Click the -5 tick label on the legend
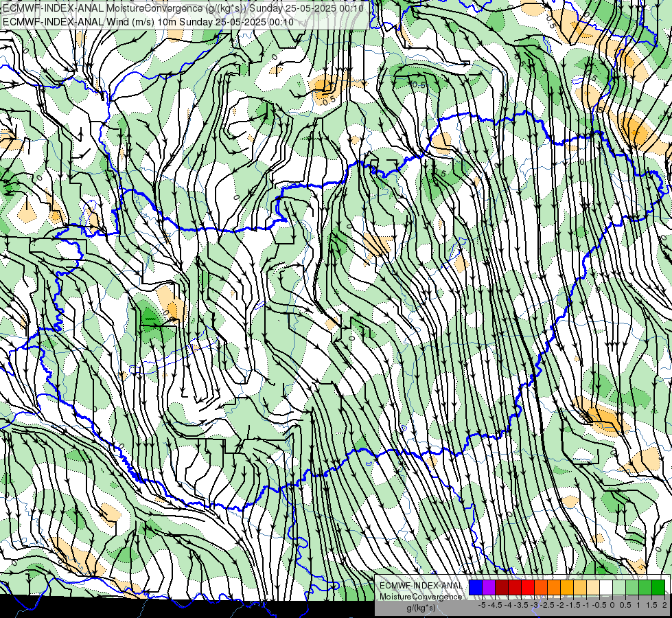The height and width of the screenshot is (618, 672). tap(482, 605)
